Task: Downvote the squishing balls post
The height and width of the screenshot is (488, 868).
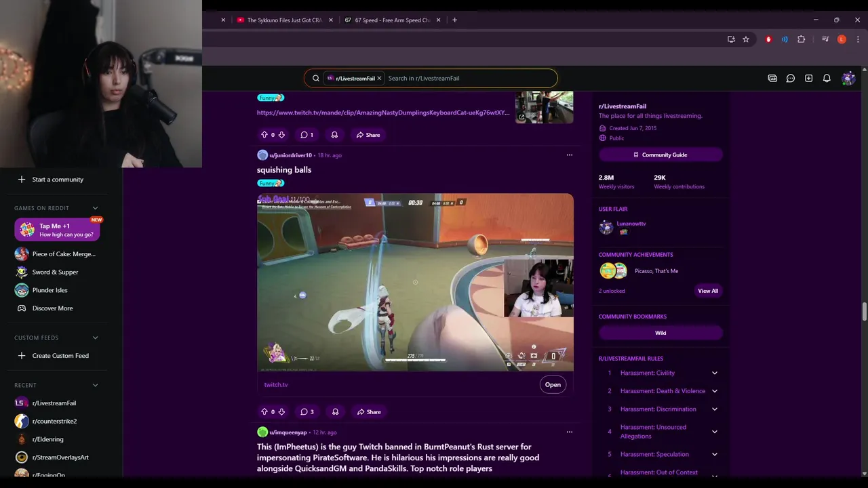Action: [x=281, y=411]
